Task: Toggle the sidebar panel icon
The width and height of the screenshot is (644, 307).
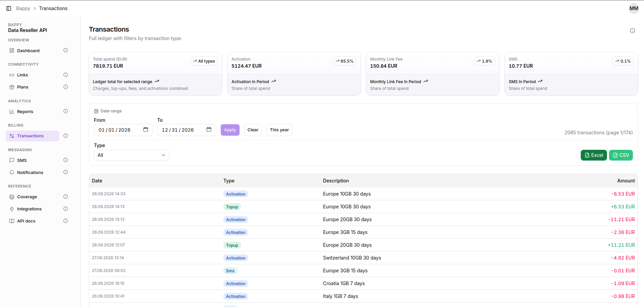Action: pos(9,8)
